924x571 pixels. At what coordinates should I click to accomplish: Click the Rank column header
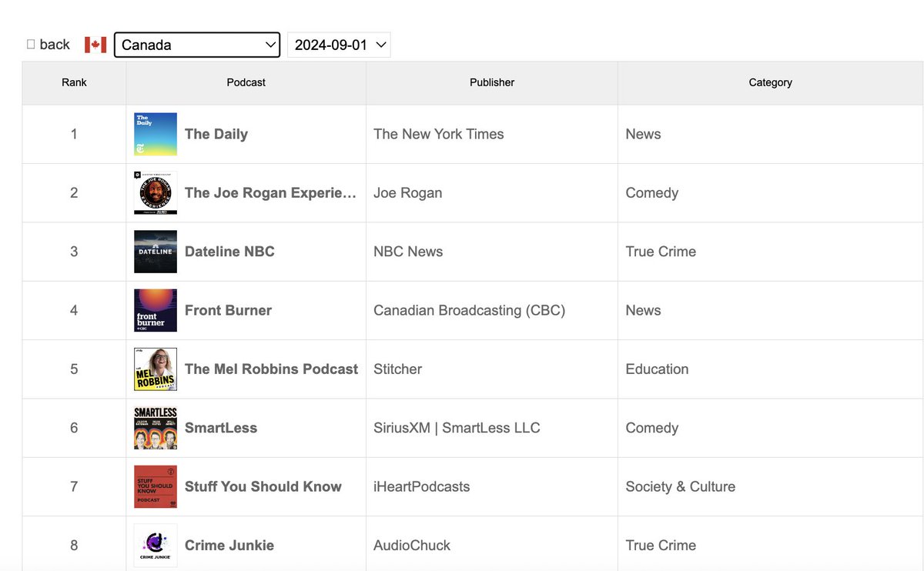point(74,82)
